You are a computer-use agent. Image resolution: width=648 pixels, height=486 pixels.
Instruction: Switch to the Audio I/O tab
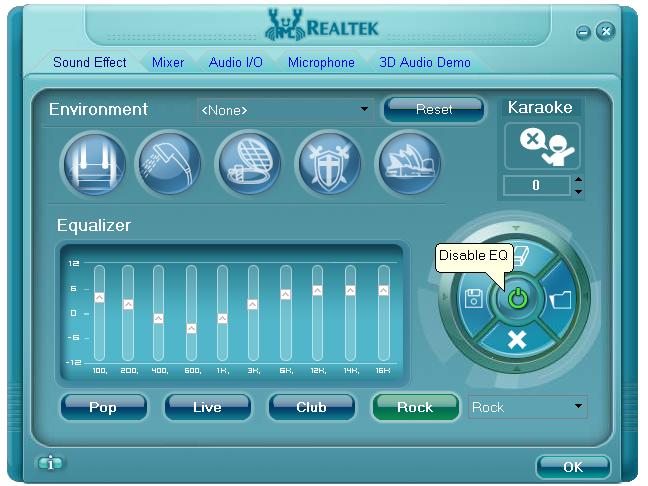pos(236,62)
